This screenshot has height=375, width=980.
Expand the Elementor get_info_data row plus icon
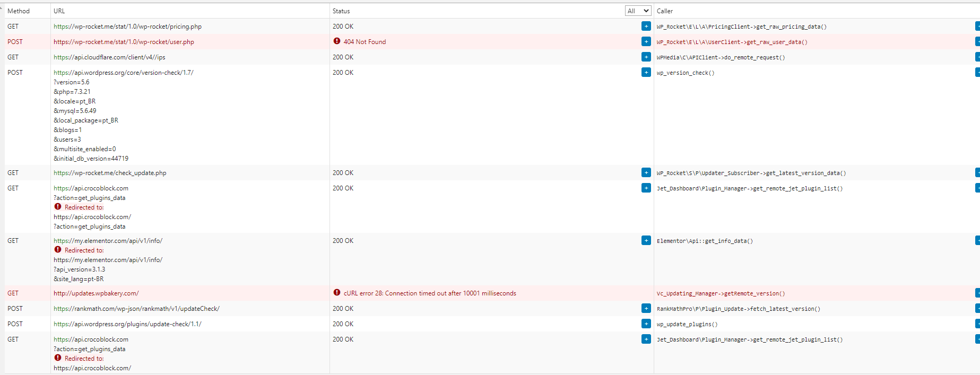coord(646,241)
